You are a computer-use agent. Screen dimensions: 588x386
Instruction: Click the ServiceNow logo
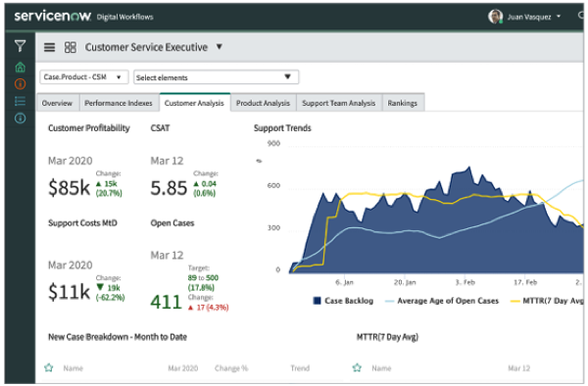tap(53, 16)
